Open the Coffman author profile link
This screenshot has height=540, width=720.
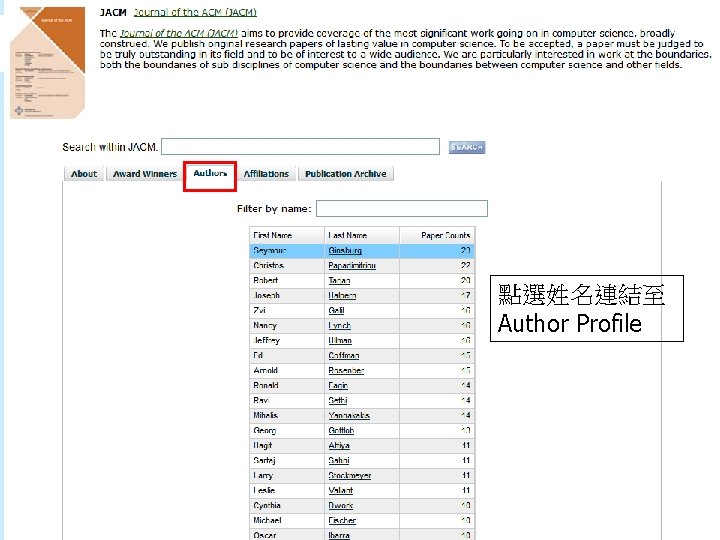pyautogui.click(x=343, y=355)
